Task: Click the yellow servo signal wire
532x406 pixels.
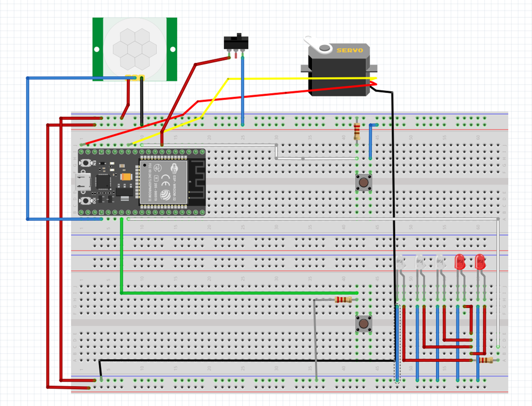Action: 301,78
